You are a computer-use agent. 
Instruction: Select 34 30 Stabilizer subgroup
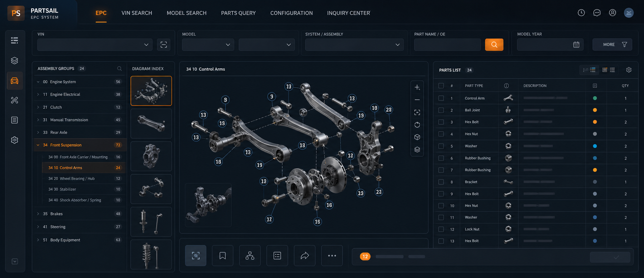tap(84, 189)
